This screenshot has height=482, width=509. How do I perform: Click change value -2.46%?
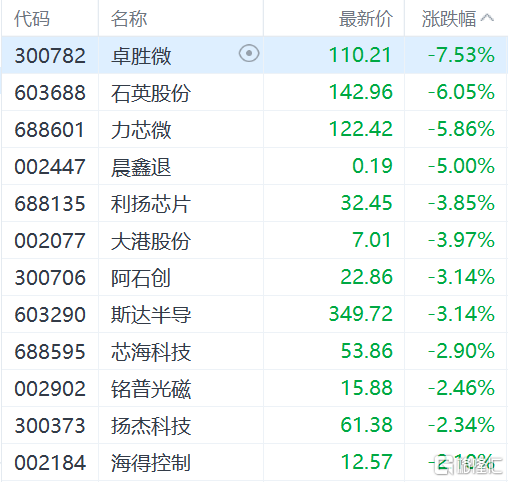pyautogui.click(x=461, y=388)
